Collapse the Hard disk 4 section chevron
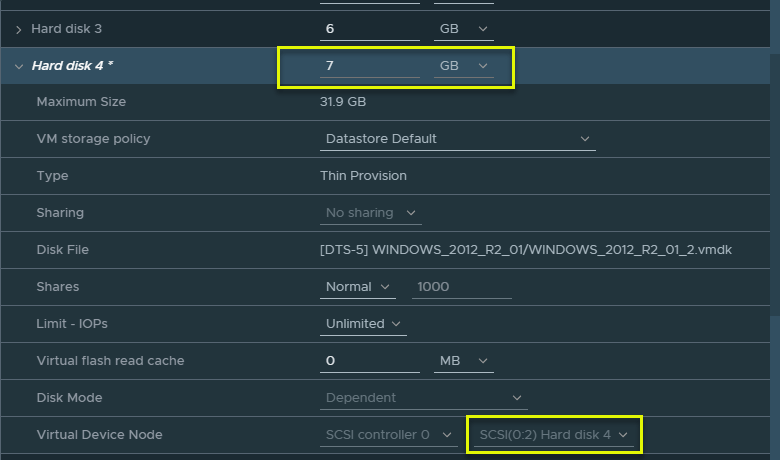The width and height of the screenshot is (780, 460). tap(19, 66)
